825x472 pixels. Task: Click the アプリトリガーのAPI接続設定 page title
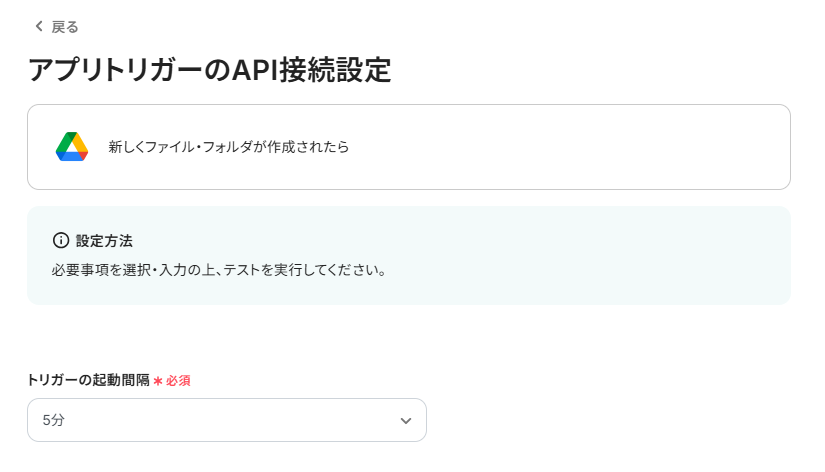(x=209, y=70)
